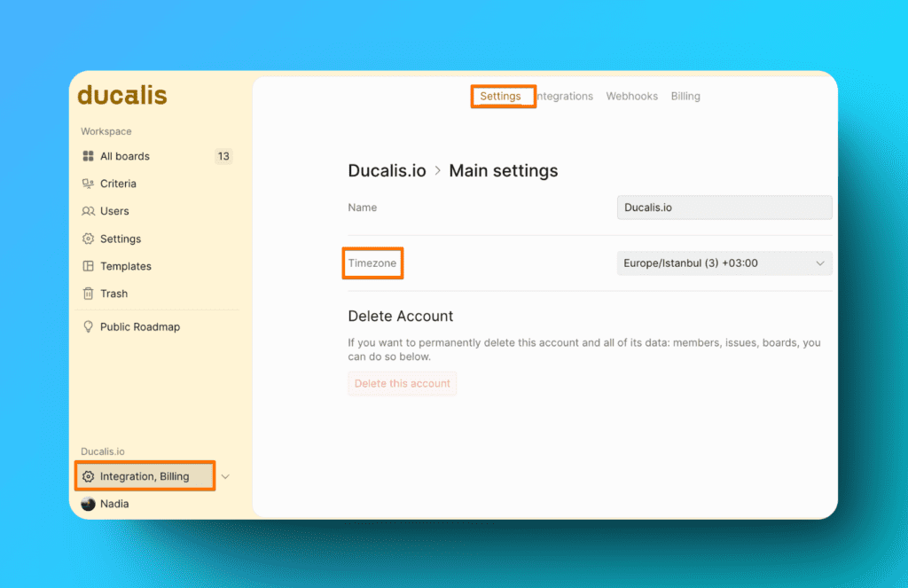Click the Settings gear icon under Workspace
908x588 pixels.
tap(88, 239)
